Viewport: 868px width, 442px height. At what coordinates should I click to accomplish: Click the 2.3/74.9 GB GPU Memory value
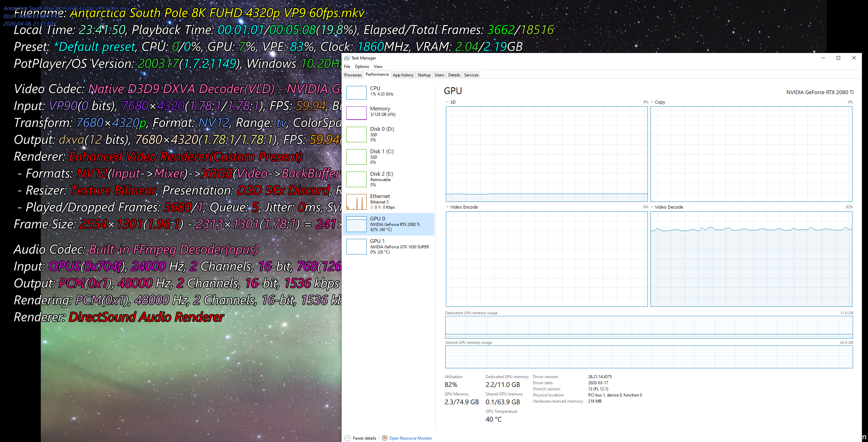(462, 402)
